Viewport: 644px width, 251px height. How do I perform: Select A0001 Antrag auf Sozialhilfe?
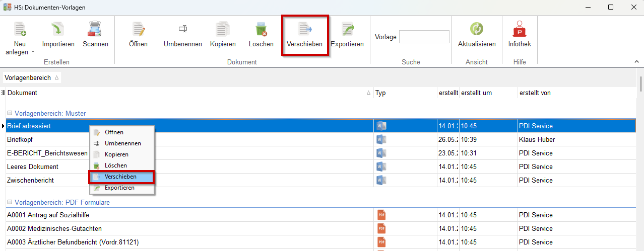pyautogui.click(x=322, y=215)
